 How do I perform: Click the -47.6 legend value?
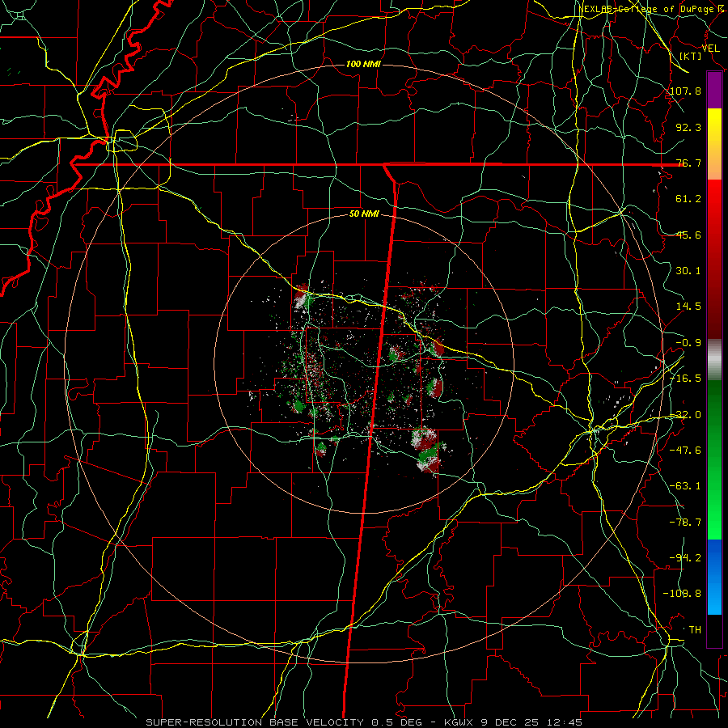686,451
